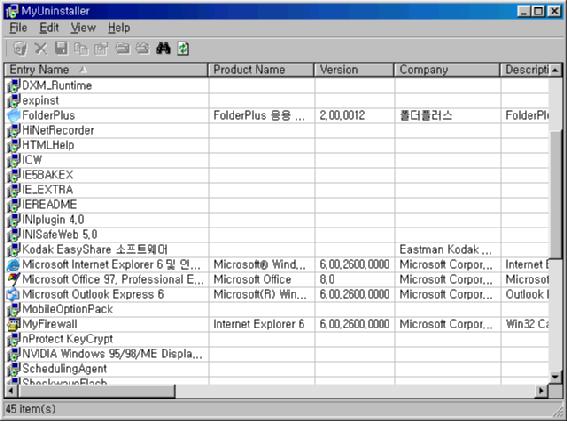Click the icon beside ICW

(x=14, y=160)
